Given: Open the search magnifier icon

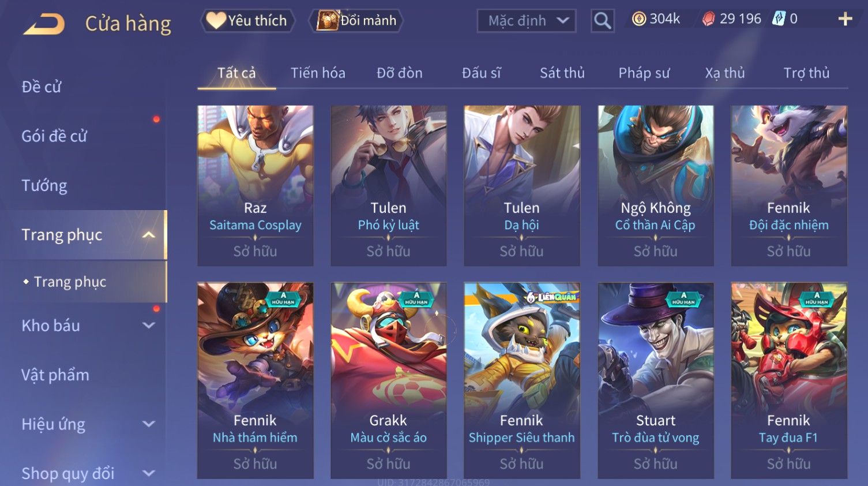Looking at the screenshot, I should coord(602,21).
